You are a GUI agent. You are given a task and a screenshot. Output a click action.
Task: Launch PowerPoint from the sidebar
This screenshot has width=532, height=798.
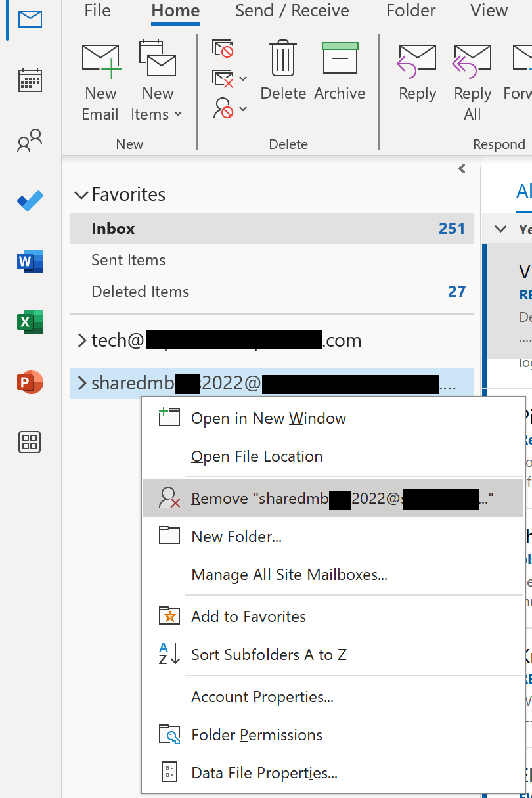pyautogui.click(x=29, y=382)
